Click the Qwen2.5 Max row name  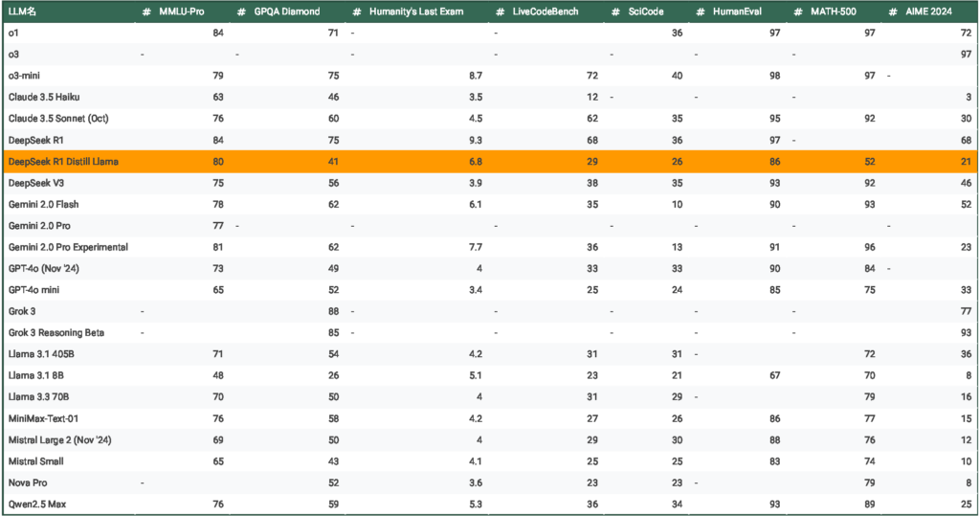pos(35,505)
